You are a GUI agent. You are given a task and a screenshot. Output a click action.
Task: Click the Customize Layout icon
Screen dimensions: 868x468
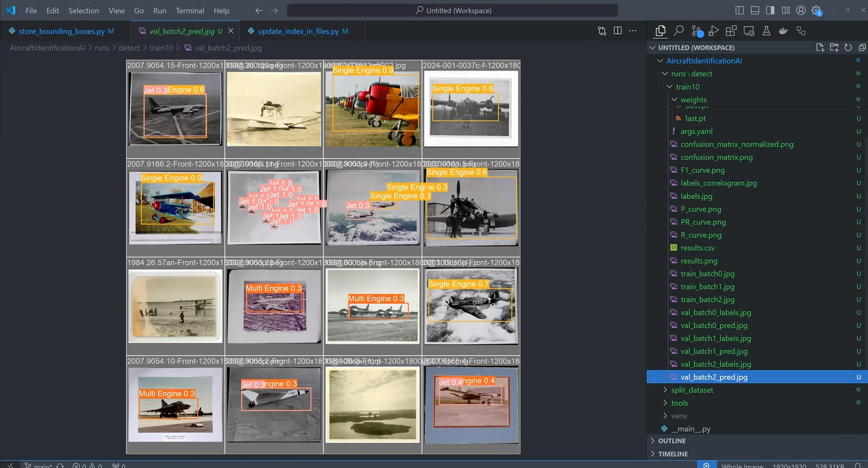pos(786,10)
